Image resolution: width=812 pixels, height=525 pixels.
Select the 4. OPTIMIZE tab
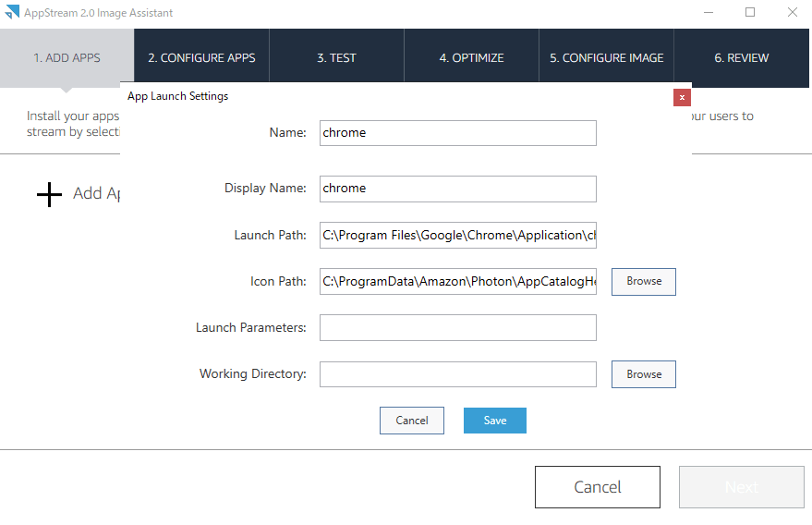click(471, 55)
